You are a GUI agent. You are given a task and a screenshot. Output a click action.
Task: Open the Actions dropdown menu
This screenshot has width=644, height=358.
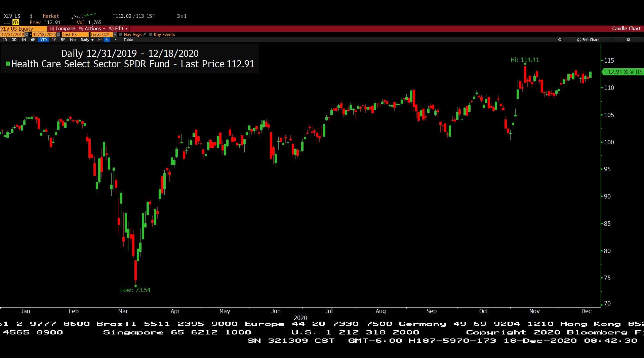click(92, 29)
